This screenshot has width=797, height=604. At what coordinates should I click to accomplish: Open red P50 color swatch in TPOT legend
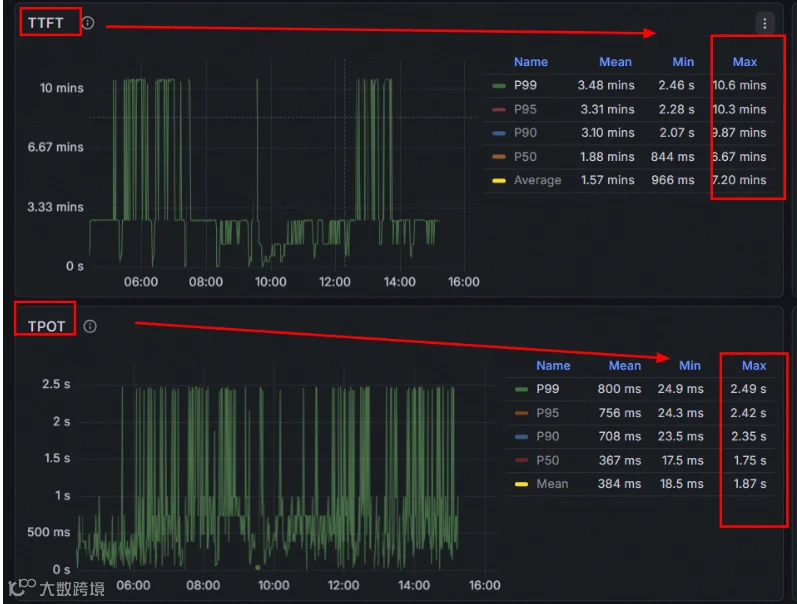click(x=522, y=460)
